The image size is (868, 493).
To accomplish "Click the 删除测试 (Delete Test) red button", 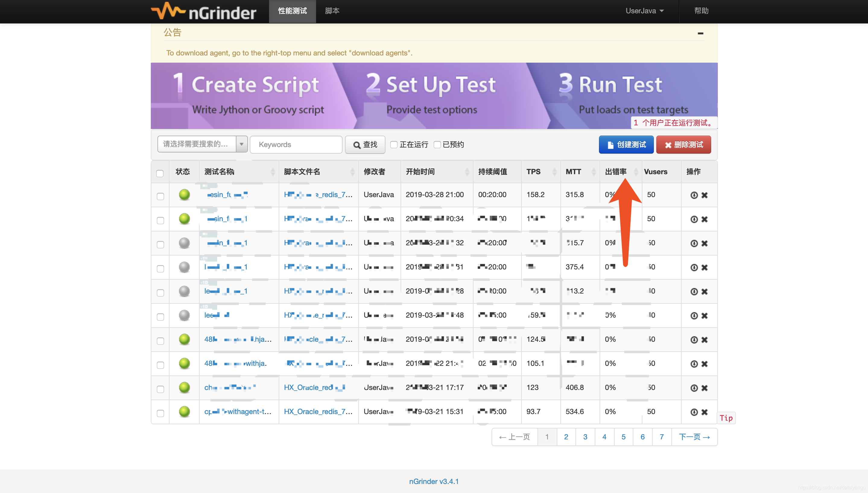I will point(683,145).
